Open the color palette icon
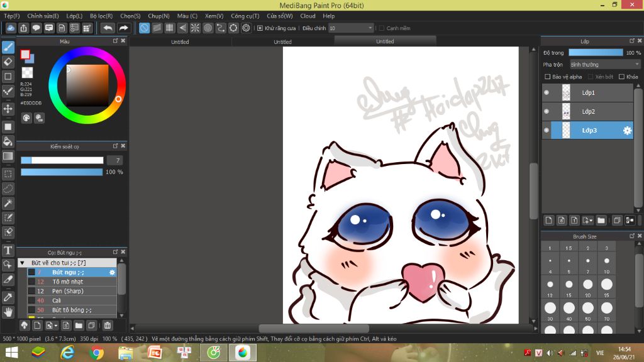 point(26,118)
